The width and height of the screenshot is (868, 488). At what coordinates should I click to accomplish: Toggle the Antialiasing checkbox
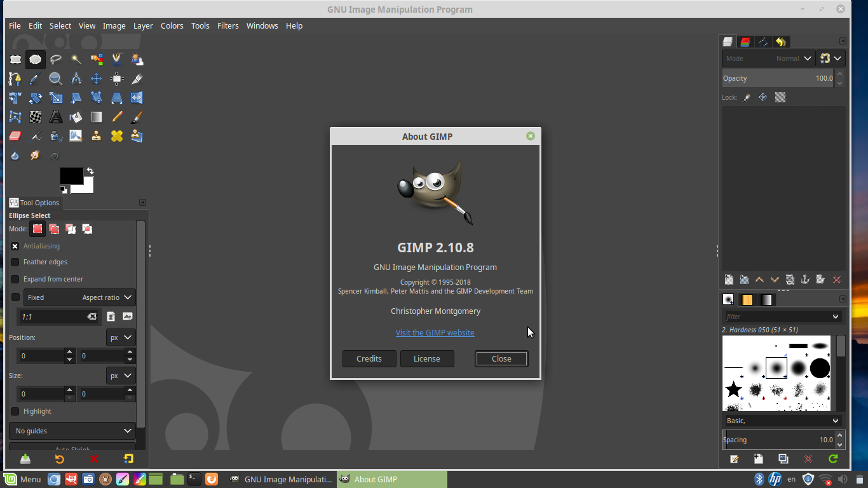click(15, 246)
